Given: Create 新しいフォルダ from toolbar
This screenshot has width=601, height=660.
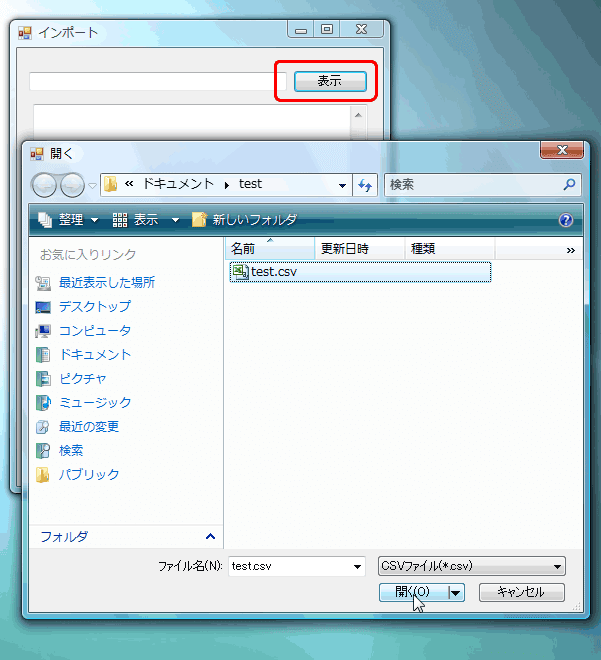Looking at the screenshot, I should 245,220.
